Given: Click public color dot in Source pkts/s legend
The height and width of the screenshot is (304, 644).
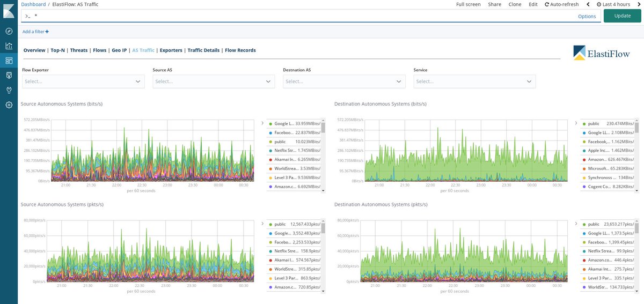Looking at the screenshot, I should pyautogui.click(x=270, y=225).
